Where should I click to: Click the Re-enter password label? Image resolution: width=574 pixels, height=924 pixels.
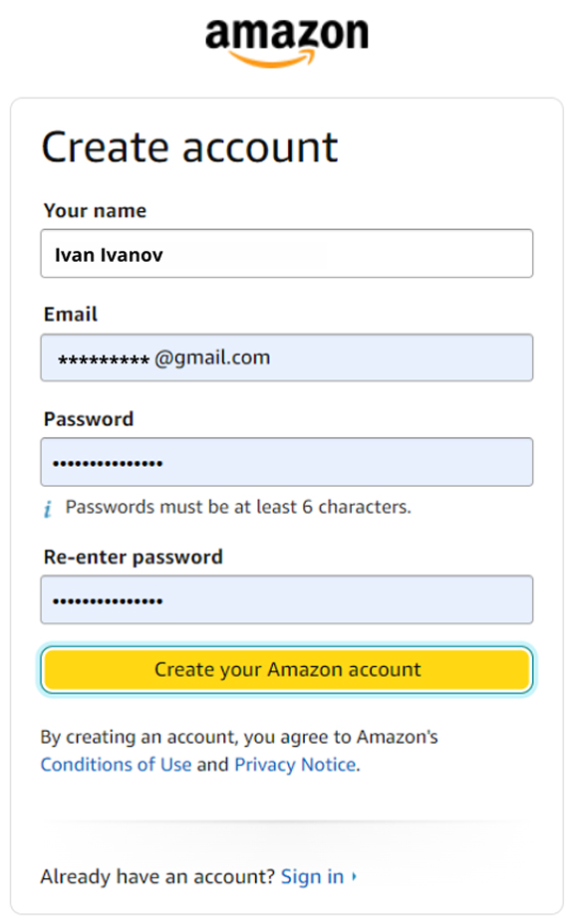(x=134, y=557)
